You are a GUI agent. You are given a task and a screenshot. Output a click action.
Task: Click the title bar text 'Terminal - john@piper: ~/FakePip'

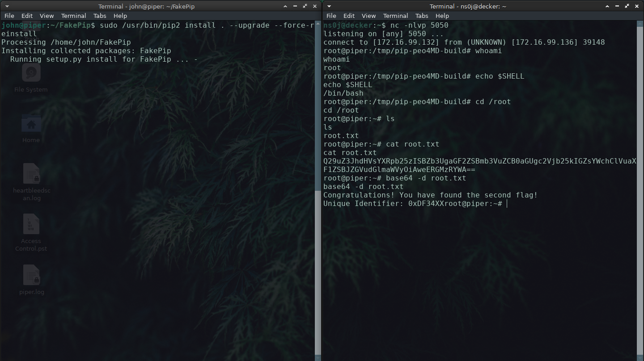(146, 6)
